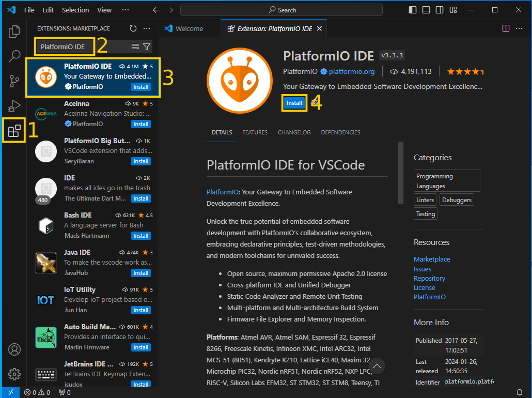532x398 pixels.
Task: Split the editor to the right
Action: pyautogui.click(x=506, y=28)
